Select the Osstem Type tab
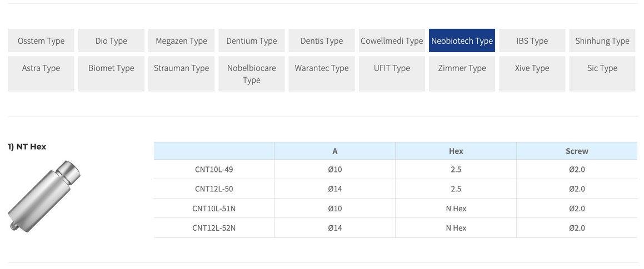 pos(41,40)
